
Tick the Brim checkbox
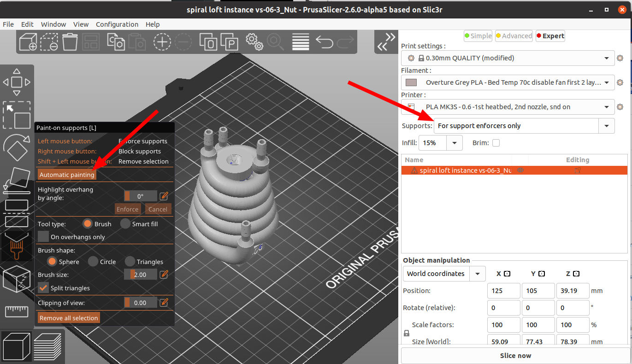tap(496, 143)
